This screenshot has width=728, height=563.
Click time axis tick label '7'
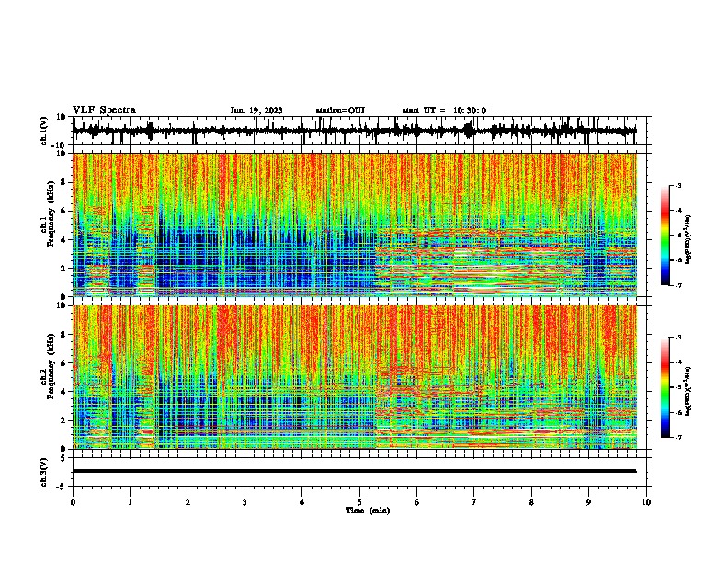pos(474,502)
